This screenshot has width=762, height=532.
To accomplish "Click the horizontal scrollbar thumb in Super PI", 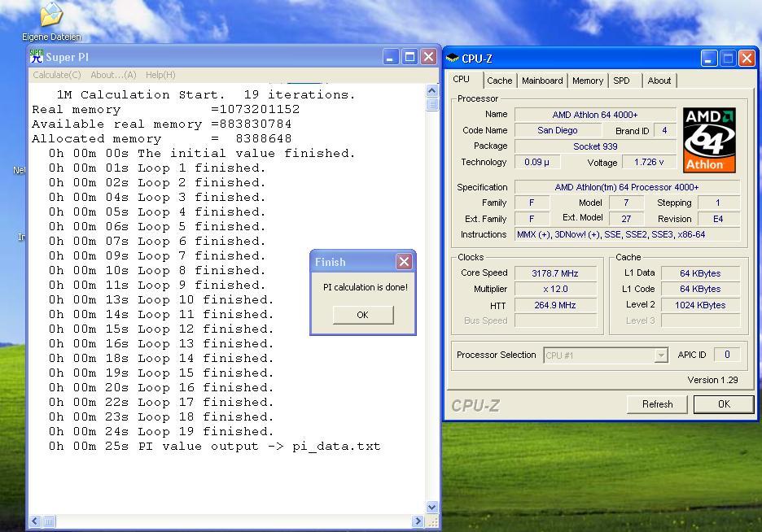I will (49, 521).
